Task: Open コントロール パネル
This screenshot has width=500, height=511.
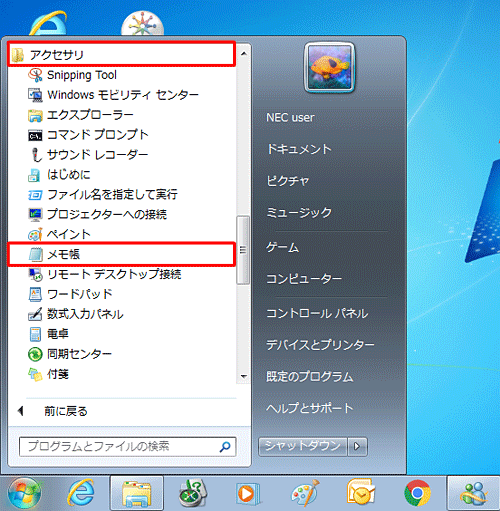Action: 317,314
